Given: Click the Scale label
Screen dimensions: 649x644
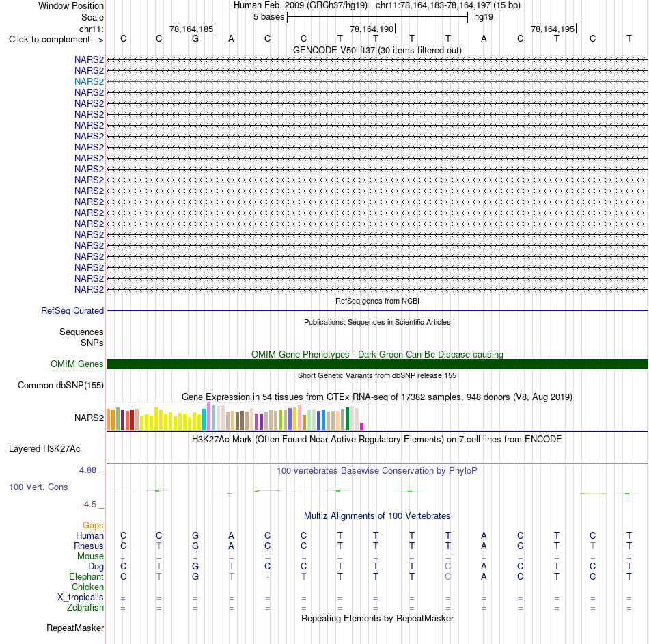Looking at the screenshot, I should pos(92,17).
